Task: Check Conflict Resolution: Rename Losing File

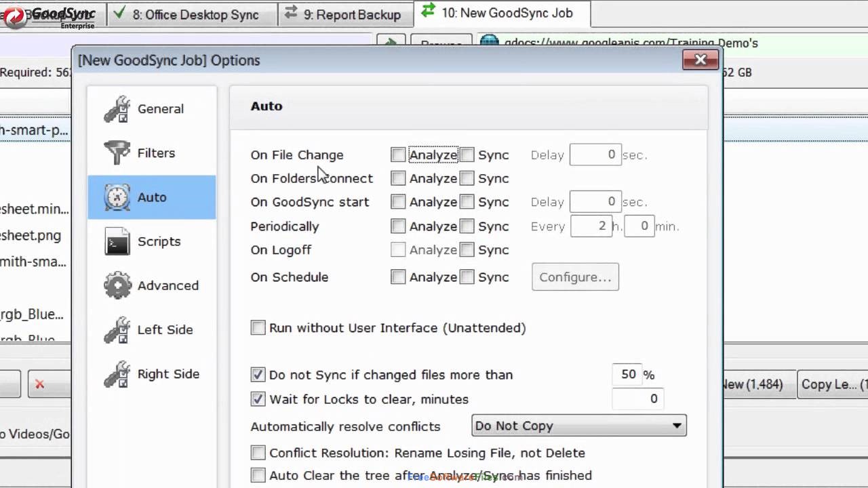Action: 258,453
